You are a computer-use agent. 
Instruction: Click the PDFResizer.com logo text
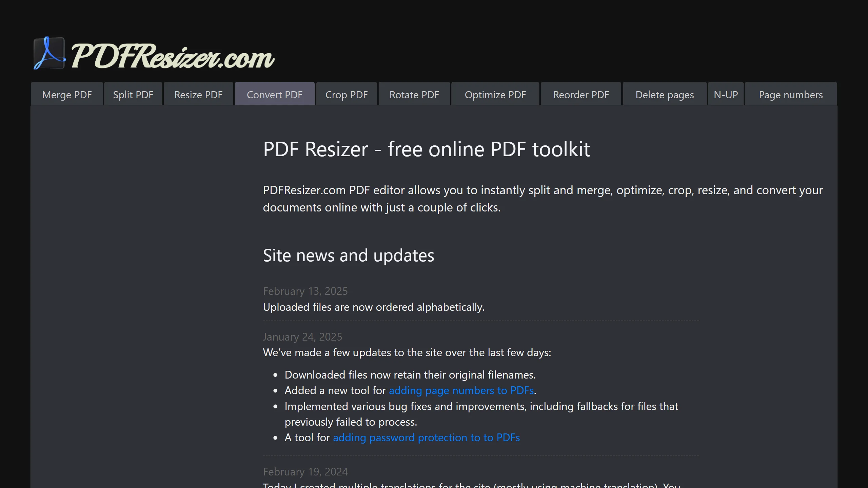pyautogui.click(x=173, y=56)
